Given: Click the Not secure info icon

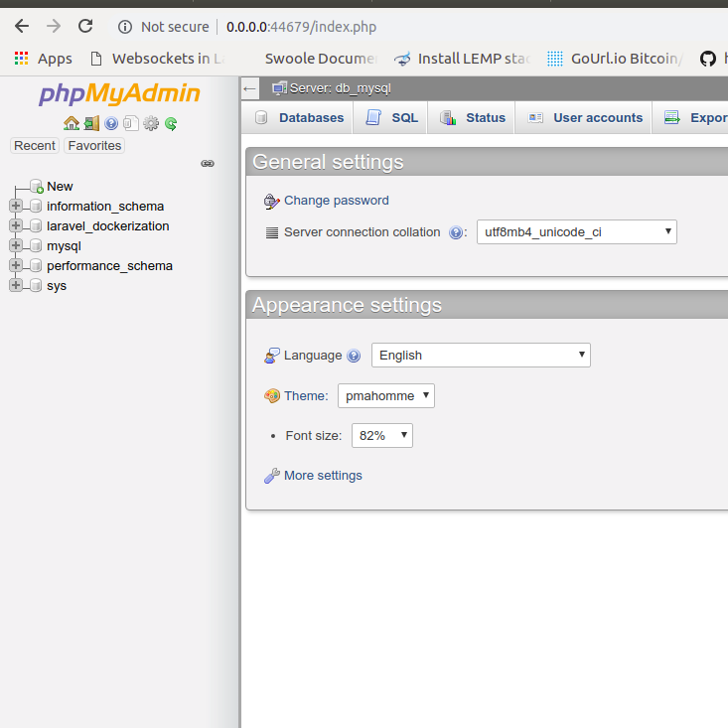Looking at the screenshot, I should point(125,27).
